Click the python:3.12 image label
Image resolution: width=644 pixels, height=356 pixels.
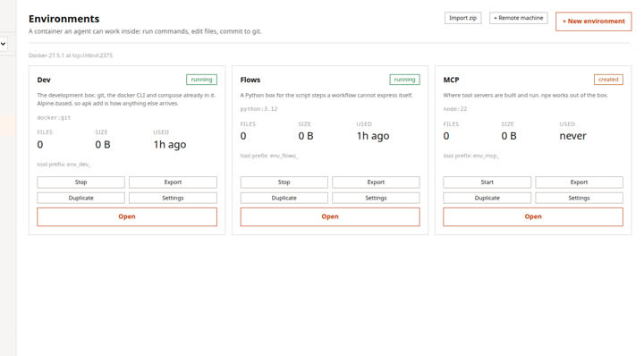(258, 109)
